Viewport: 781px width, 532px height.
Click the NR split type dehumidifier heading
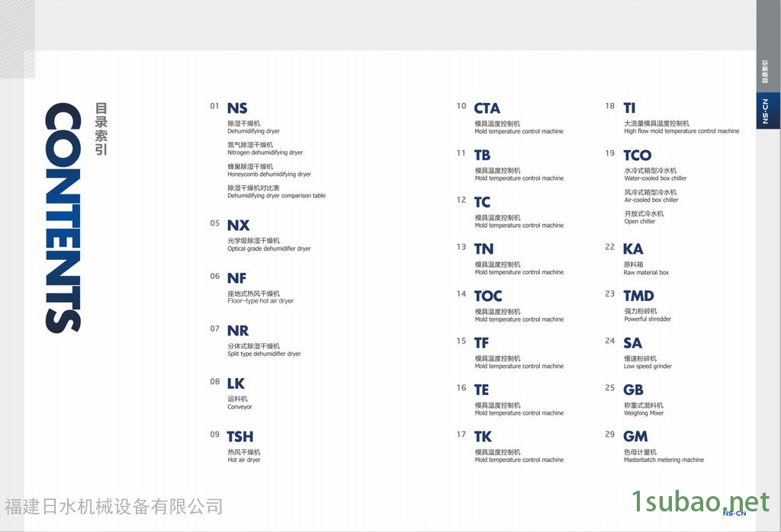tap(237, 331)
